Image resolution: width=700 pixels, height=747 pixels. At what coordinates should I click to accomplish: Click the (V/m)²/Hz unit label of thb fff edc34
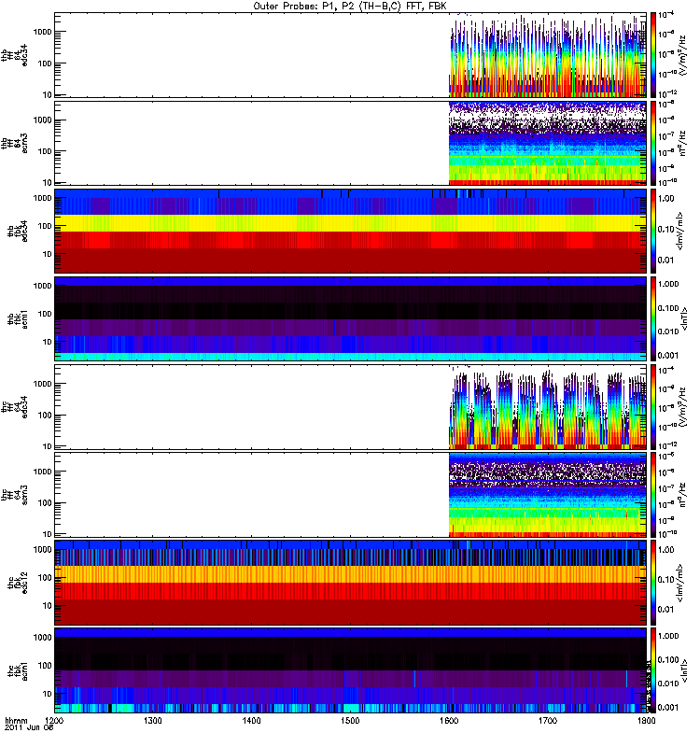point(683,55)
